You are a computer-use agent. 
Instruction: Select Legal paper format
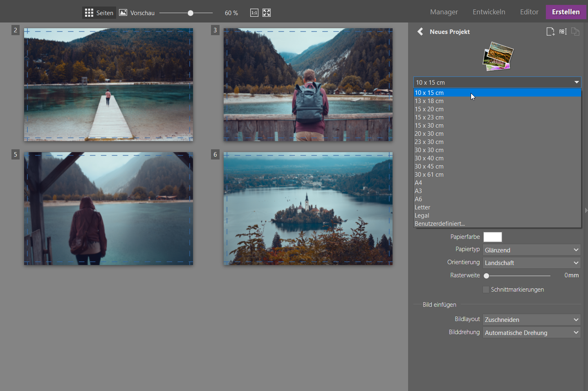[497, 216]
